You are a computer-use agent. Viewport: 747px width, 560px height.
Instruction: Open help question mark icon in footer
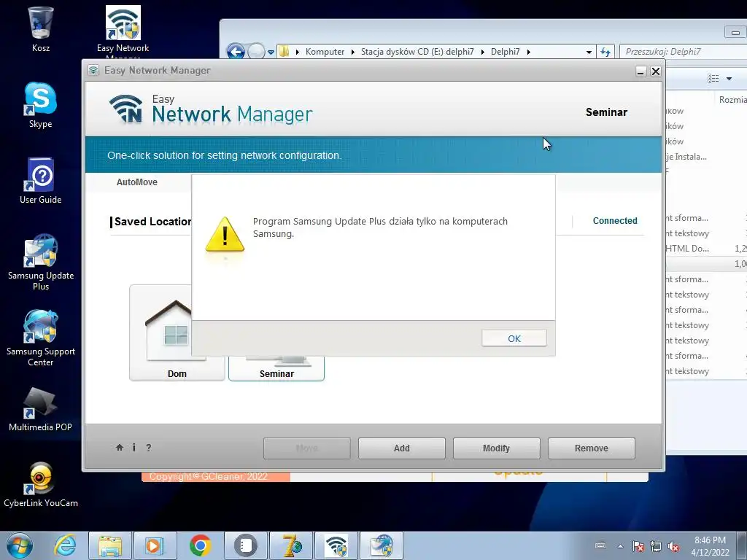coord(149,447)
